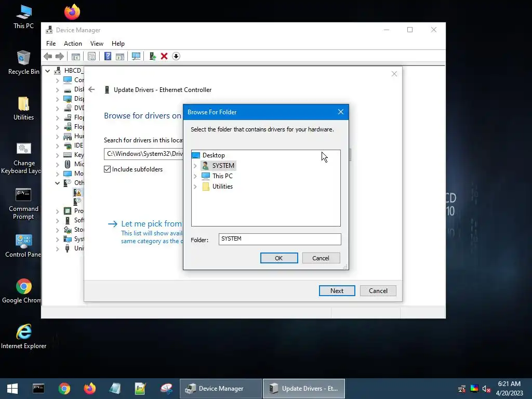This screenshot has height=399, width=532.
Task: Expand the SYSTEM folder in Browse tree
Action: 195,166
